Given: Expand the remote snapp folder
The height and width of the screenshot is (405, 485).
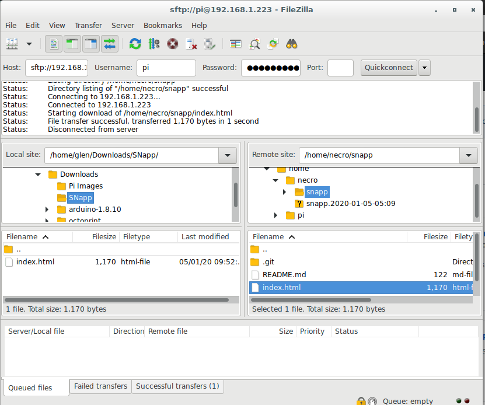Looking at the screenshot, I should (284, 192).
